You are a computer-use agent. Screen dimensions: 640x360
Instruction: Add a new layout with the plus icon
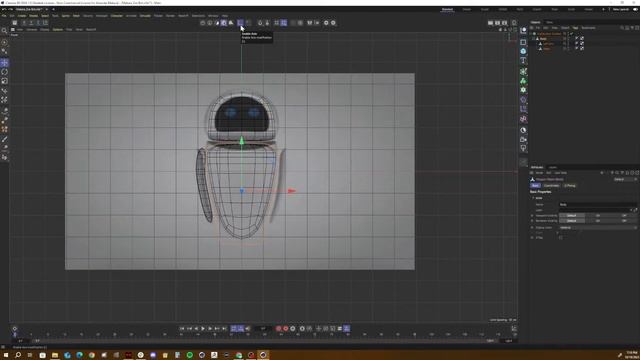tap(603, 9)
